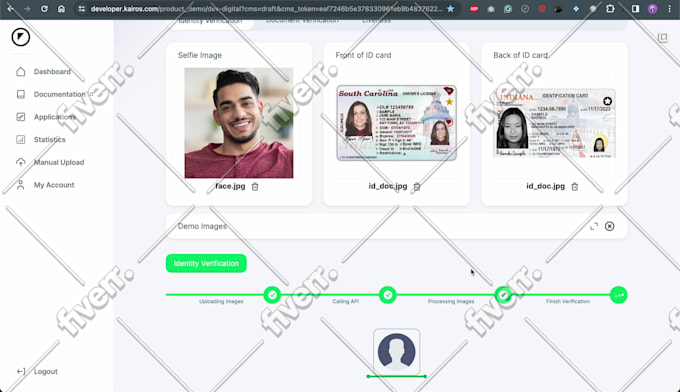680x392 pixels.
Task: Click the Finish Verification progress step
Action: point(618,295)
